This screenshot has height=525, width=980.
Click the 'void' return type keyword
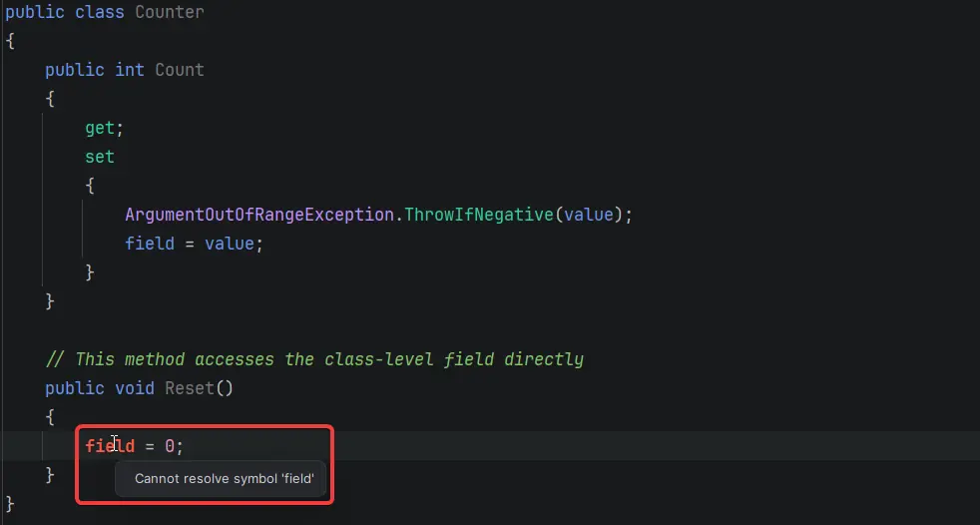pyautogui.click(x=135, y=388)
